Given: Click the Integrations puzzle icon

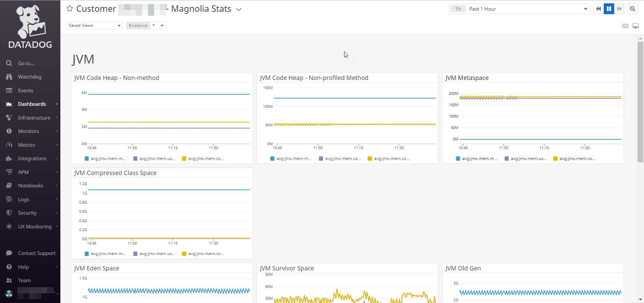Looking at the screenshot, I should [x=9, y=159].
